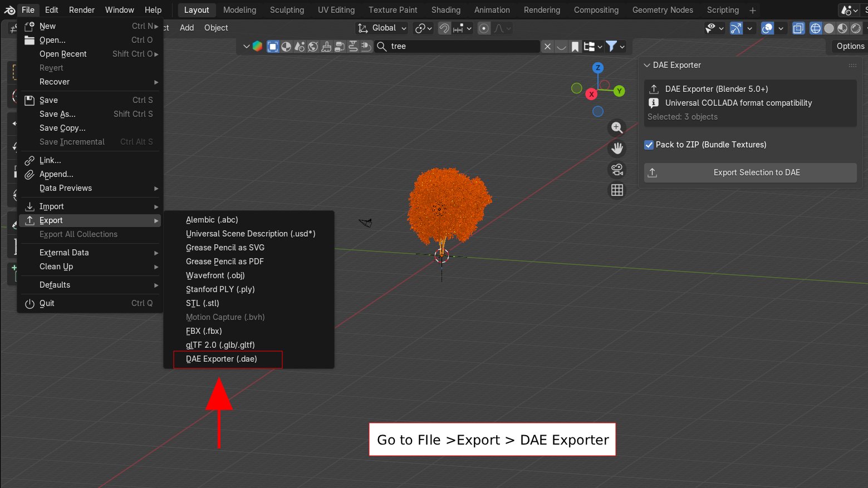Open the Object menu in header
Image resolution: width=868 pixels, height=488 pixels.
(216, 28)
